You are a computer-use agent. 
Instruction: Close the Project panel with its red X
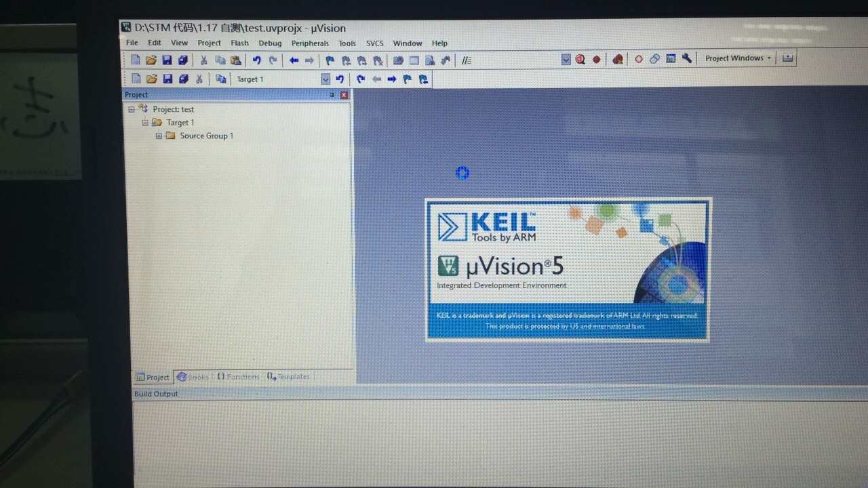click(344, 95)
